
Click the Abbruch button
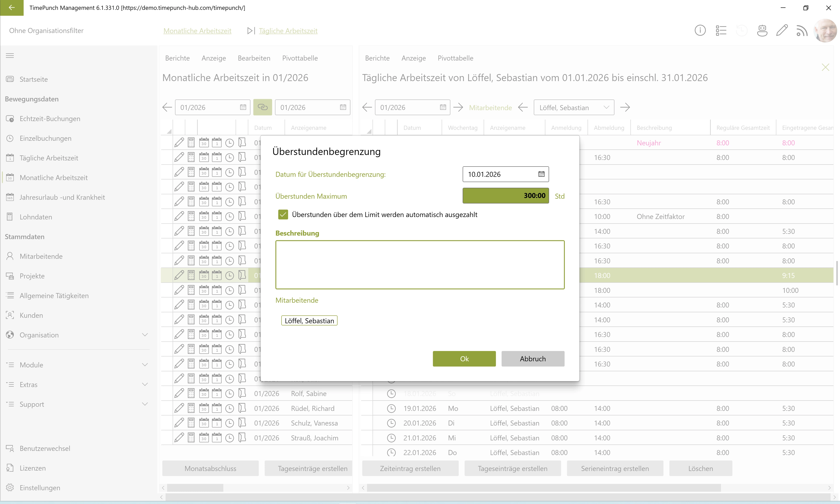click(x=532, y=359)
